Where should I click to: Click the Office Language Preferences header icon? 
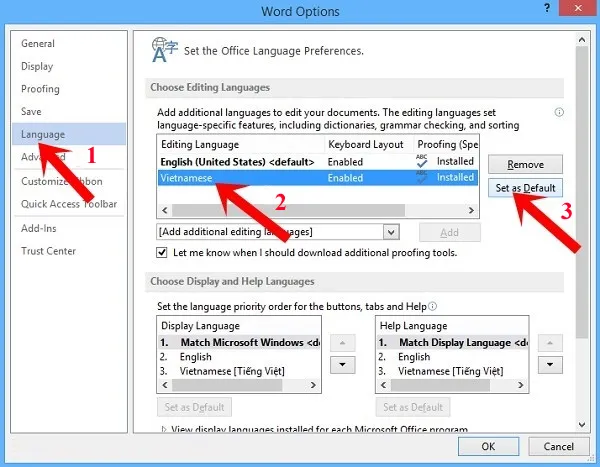click(162, 48)
